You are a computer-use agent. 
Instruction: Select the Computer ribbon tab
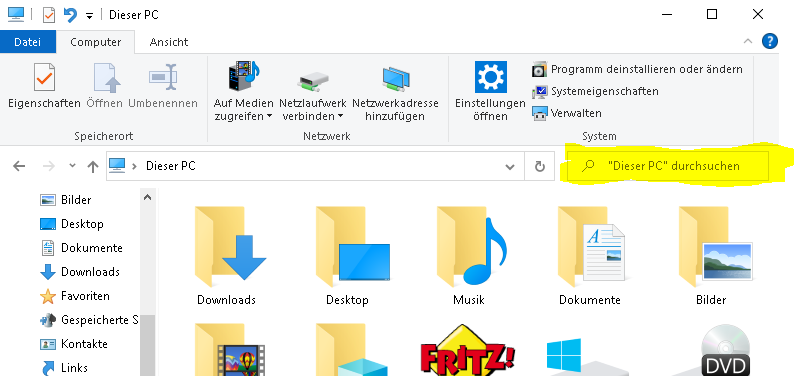click(96, 42)
